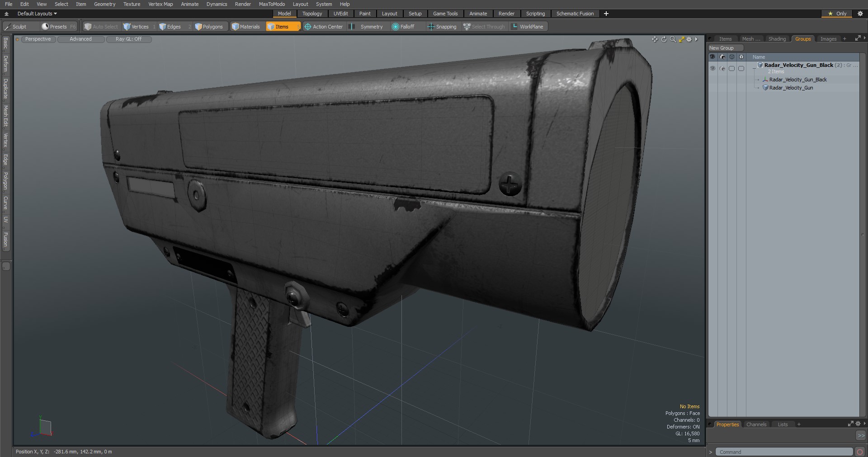
Task: Switch to the UVEdit layout tab
Action: [x=340, y=14]
